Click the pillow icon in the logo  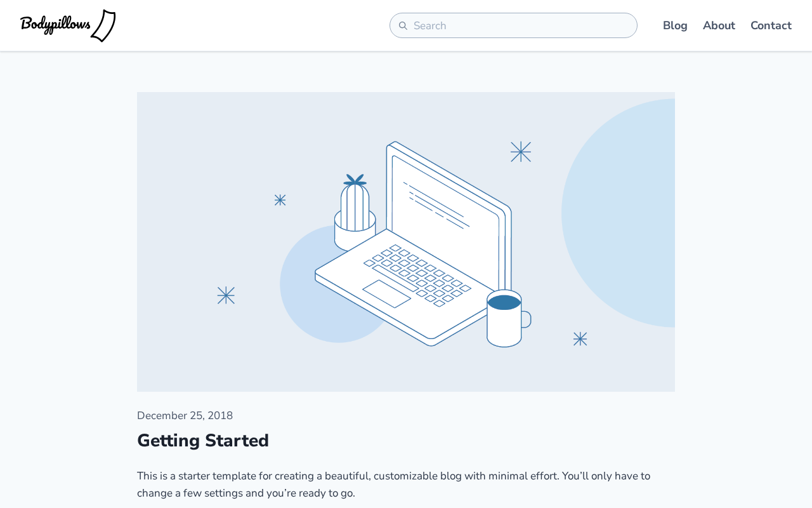104,26
